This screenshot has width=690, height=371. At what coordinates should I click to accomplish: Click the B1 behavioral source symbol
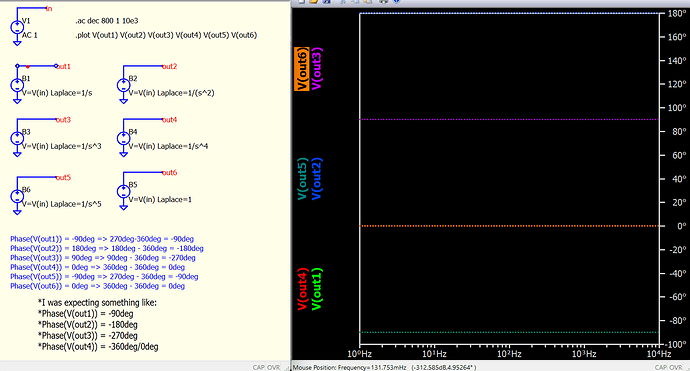coord(17,85)
